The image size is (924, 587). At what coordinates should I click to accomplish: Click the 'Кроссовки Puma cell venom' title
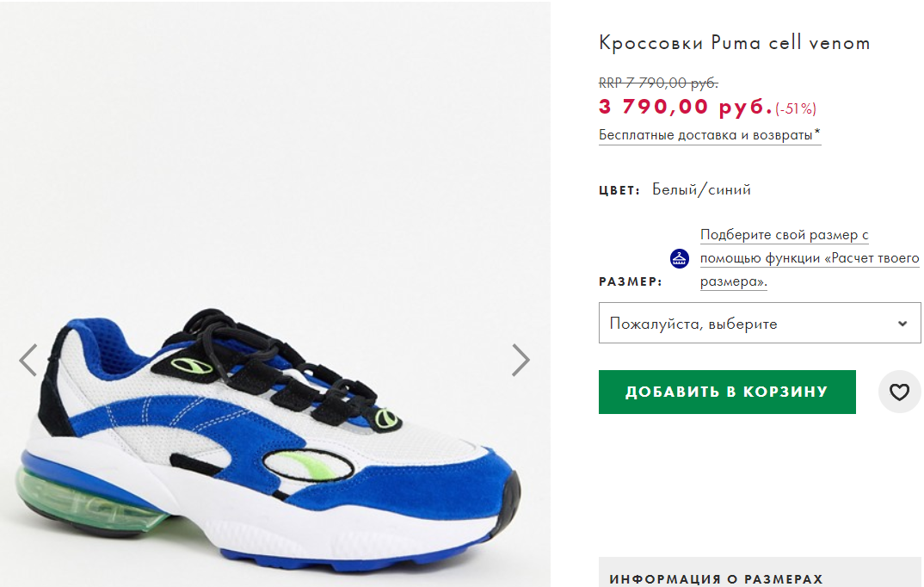[734, 42]
